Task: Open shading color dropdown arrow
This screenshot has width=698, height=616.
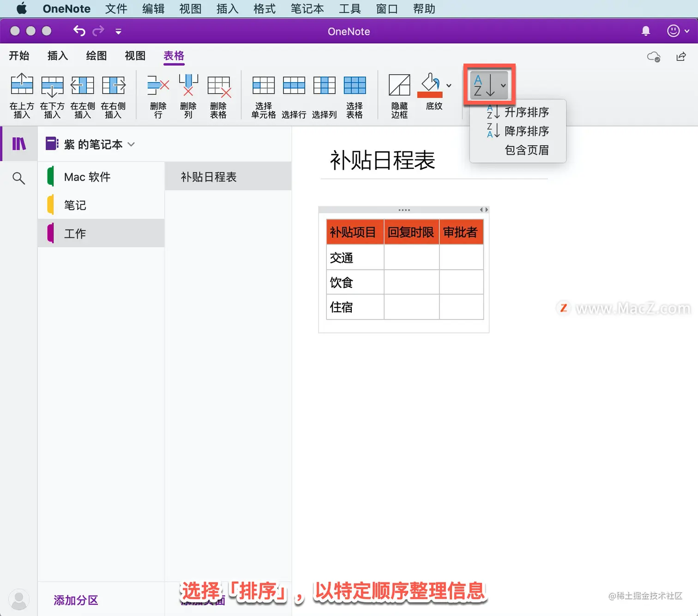Action: tap(449, 85)
